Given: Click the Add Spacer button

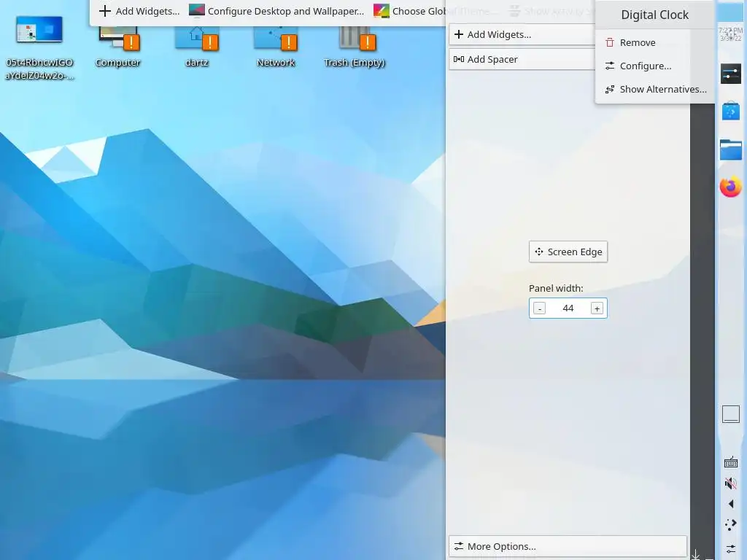Looking at the screenshot, I should tap(522, 59).
